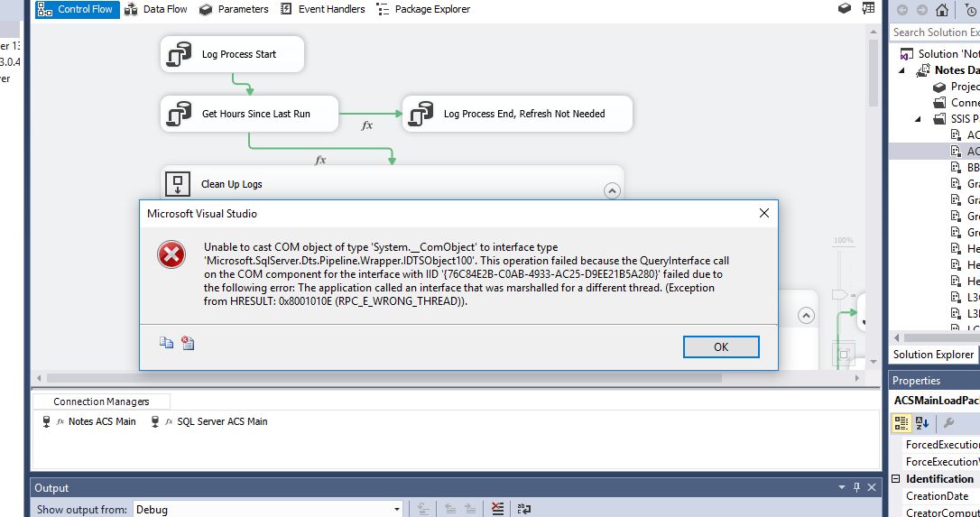The image size is (980, 517).
Task: Collapse the container beside the zoom slider
Action: pyautogui.click(x=806, y=316)
